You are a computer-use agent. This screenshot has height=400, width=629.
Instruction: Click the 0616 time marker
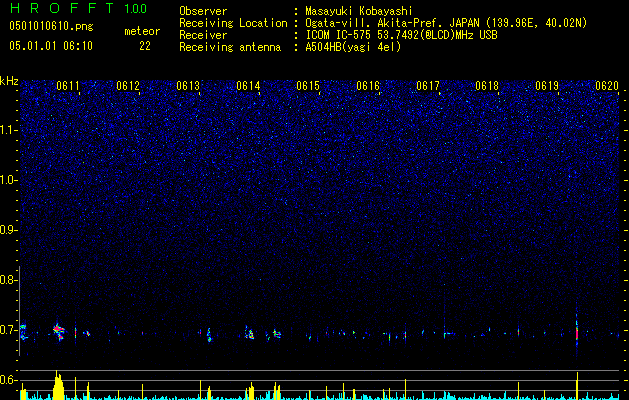pyautogui.click(x=368, y=86)
